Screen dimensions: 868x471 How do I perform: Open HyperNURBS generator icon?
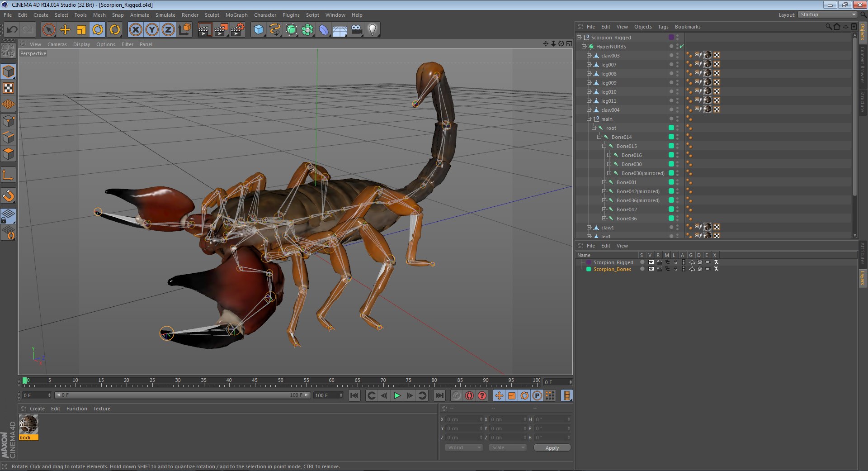click(x=292, y=30)
